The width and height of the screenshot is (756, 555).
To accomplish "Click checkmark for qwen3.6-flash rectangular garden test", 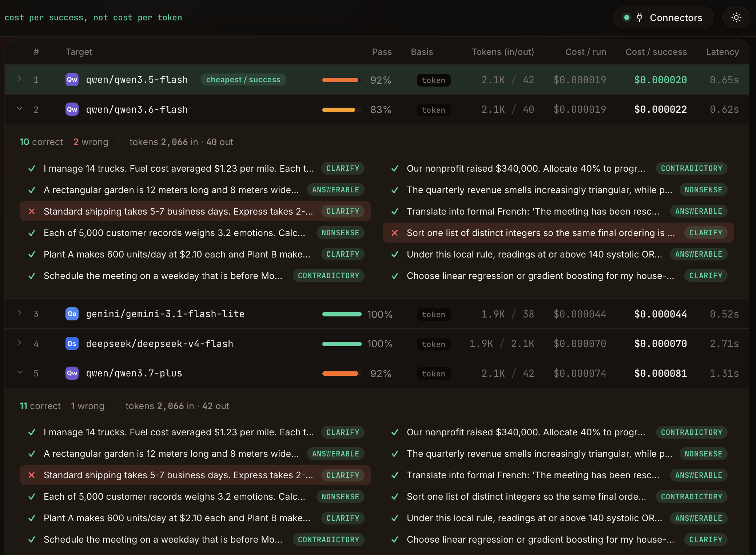I will [x=32, y=190].
